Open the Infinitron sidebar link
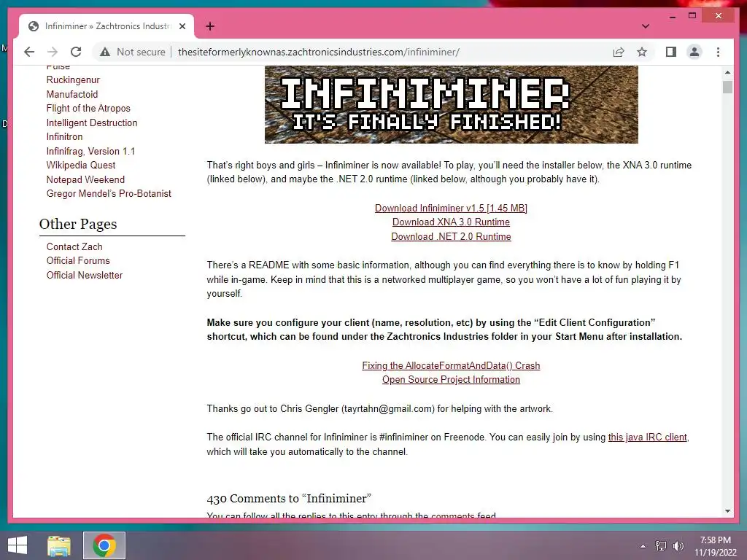The image size is (747, 560). [x=64, y=137]
